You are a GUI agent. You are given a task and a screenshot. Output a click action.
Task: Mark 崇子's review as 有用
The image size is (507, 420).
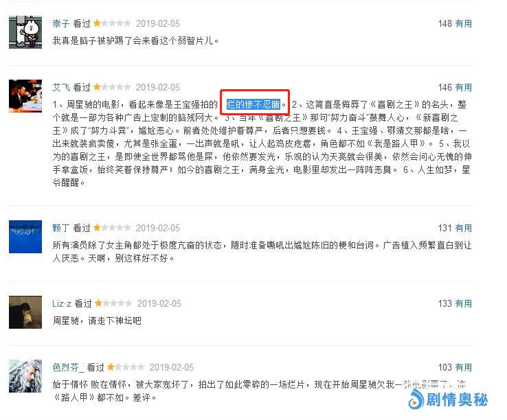point(463,23)
